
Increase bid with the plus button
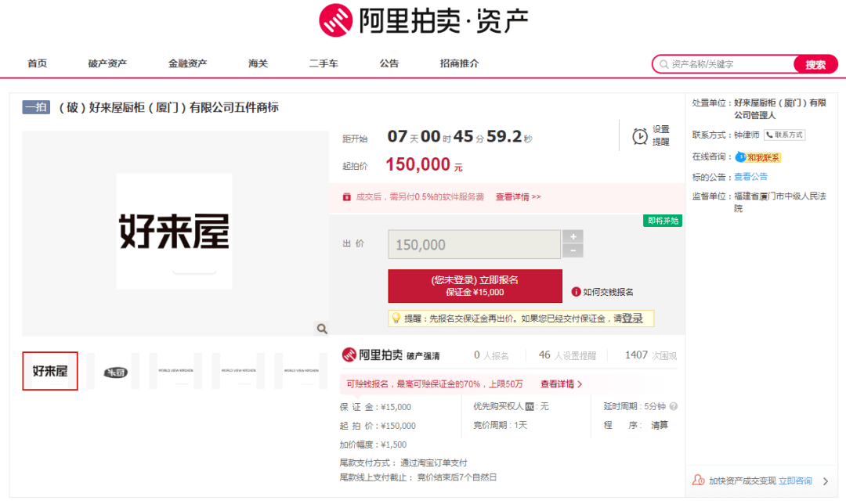tap(573, 236)
